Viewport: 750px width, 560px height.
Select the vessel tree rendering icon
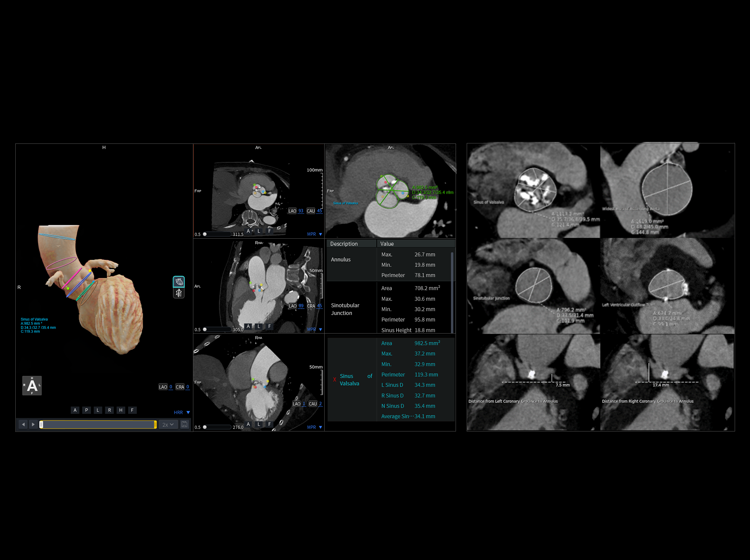click(179, 293)
